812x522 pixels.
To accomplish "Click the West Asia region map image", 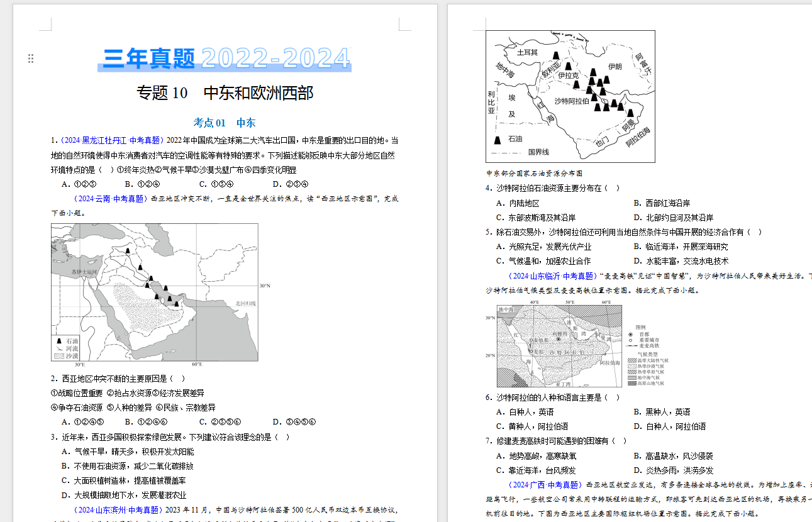I will (x=155, y=292).
